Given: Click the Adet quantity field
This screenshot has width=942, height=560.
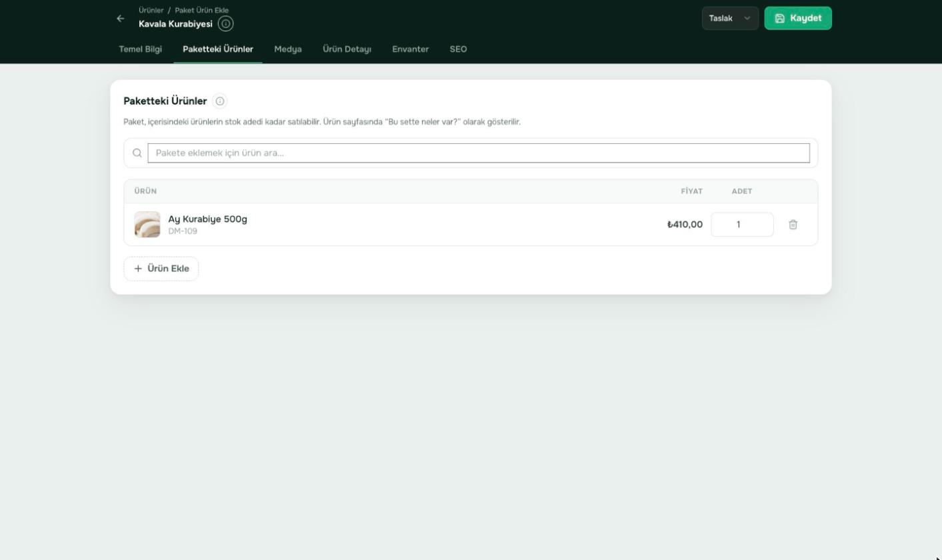Looking at the screenshot, I should [742, 225].
